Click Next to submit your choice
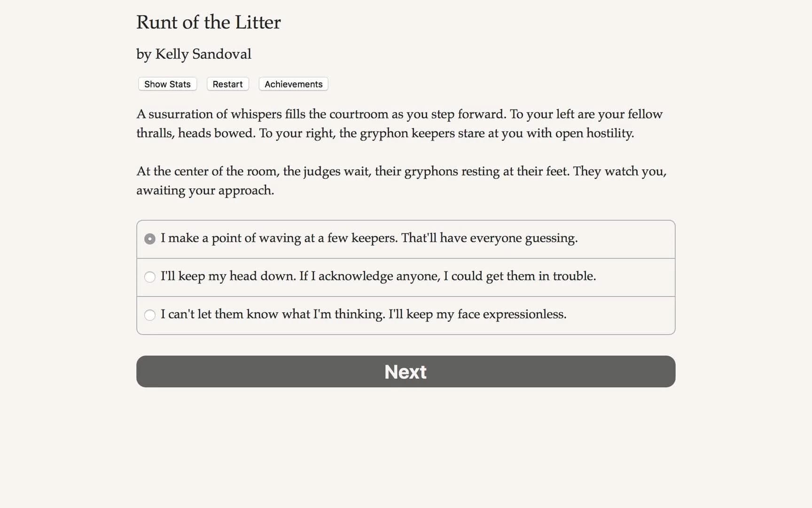The width and height of the screenshot is (812, 508). (x=405, y=372)
